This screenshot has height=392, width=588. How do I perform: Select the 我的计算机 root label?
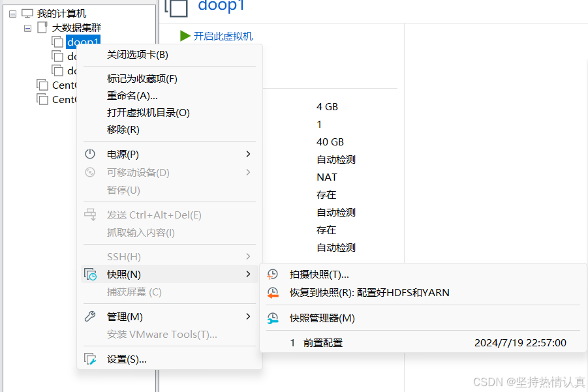pos(61,14)
